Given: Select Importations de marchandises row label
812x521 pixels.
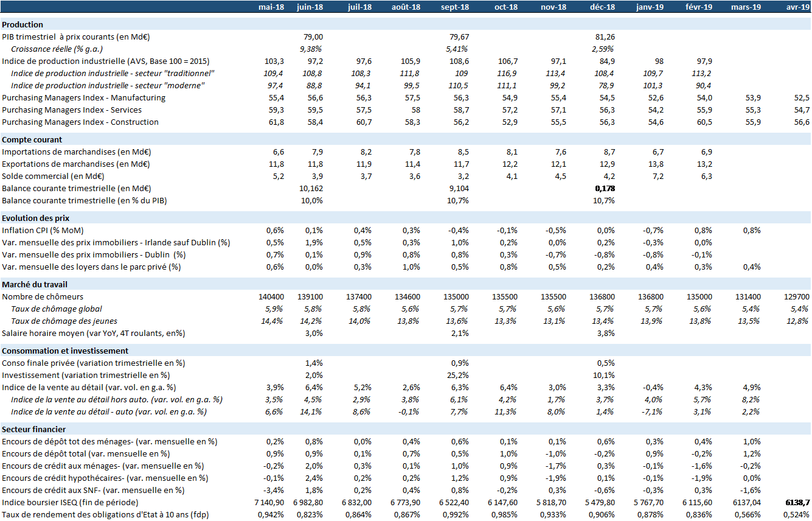Looking at the screenshot, I should click(x=76, y=152).
